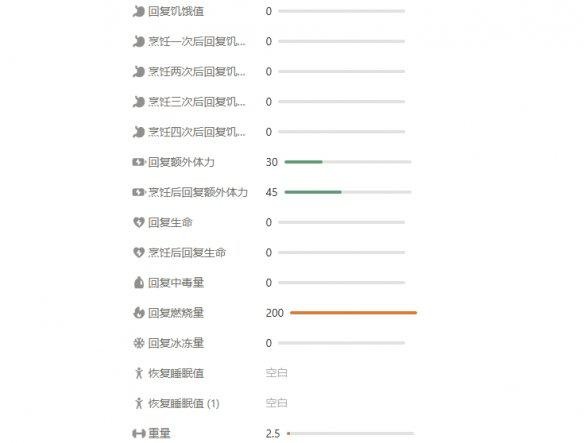Click the snowflake icon beside 回复冰冻量

click(x=139, y=343)
